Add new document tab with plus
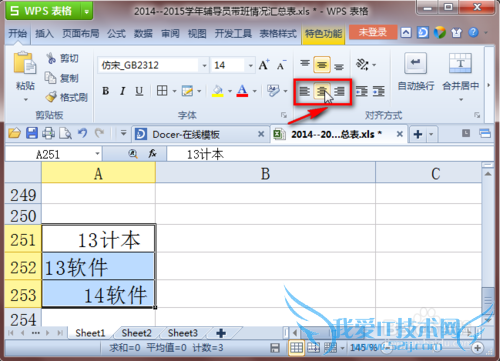This screenshot has height=361, width=500. coord(418,134)
